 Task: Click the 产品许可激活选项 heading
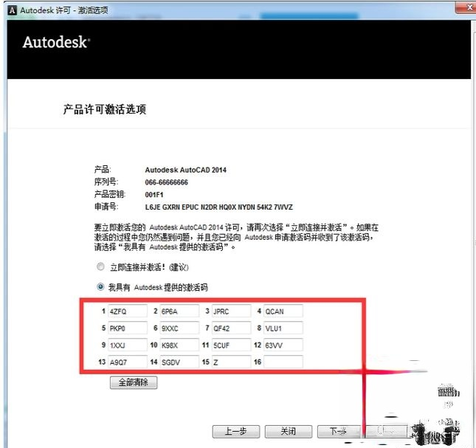click(x=105, y=109)
